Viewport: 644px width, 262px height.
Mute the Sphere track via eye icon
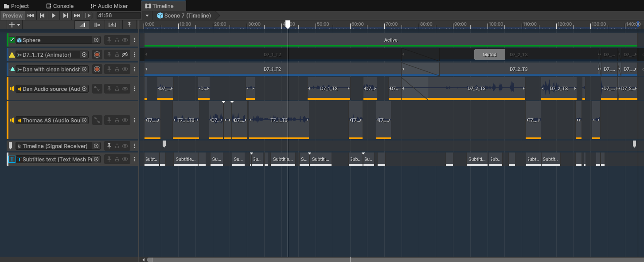(x=125, y=40)
